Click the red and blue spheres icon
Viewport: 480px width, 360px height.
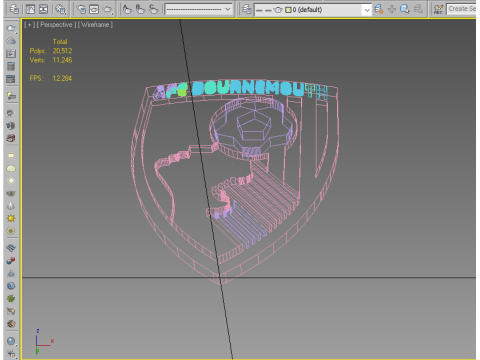[11, 261]
